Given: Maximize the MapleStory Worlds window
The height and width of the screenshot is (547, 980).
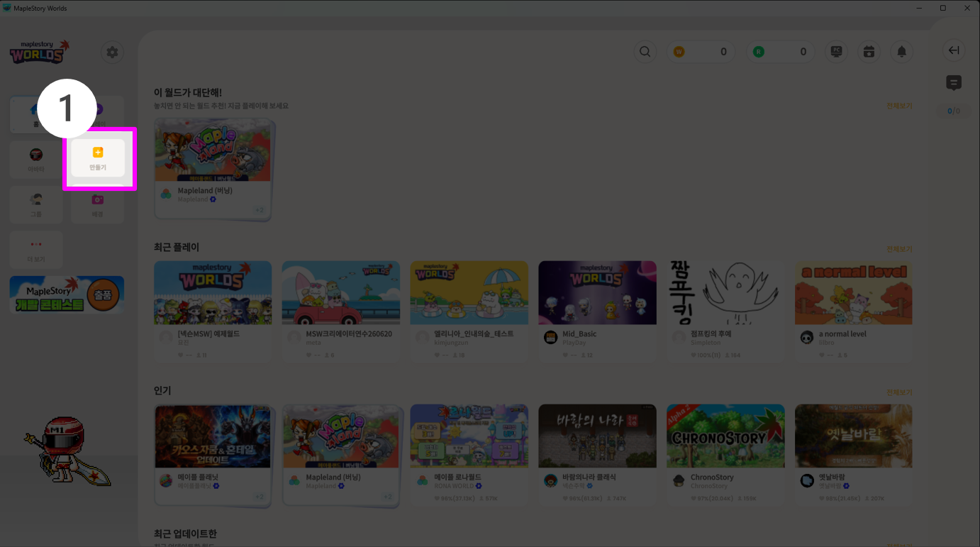Looking at the screenshot, I should coord(943,8).
